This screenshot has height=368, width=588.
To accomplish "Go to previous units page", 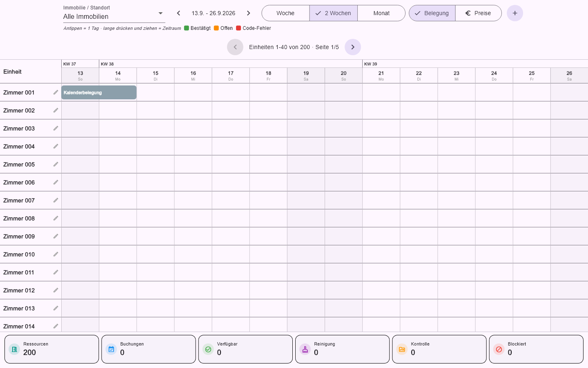I will [235, 47].
